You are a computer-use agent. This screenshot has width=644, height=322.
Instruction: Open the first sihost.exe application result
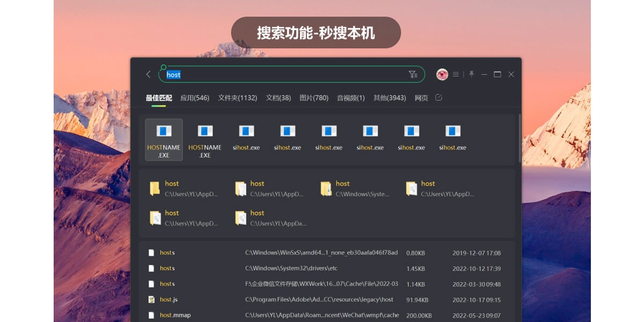[246, 138]
